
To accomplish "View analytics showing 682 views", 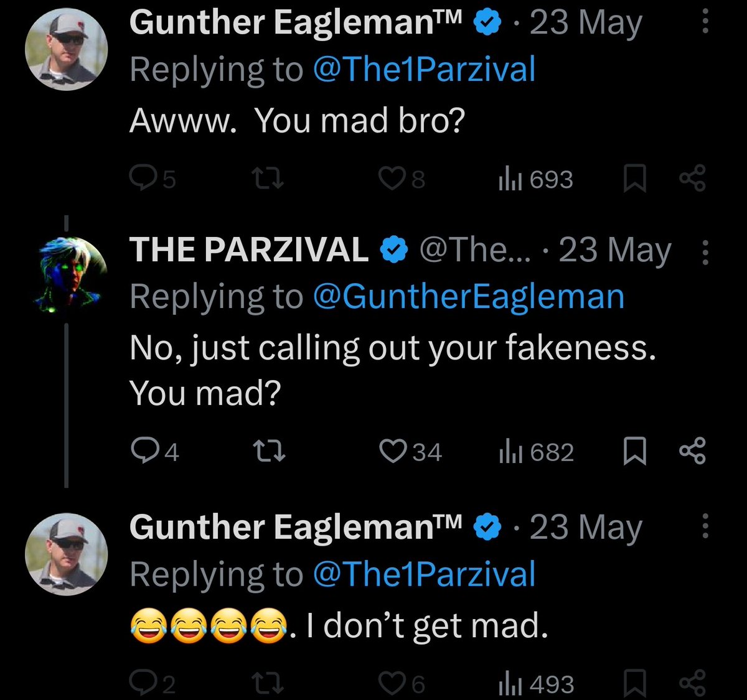I will pos(535,451).
